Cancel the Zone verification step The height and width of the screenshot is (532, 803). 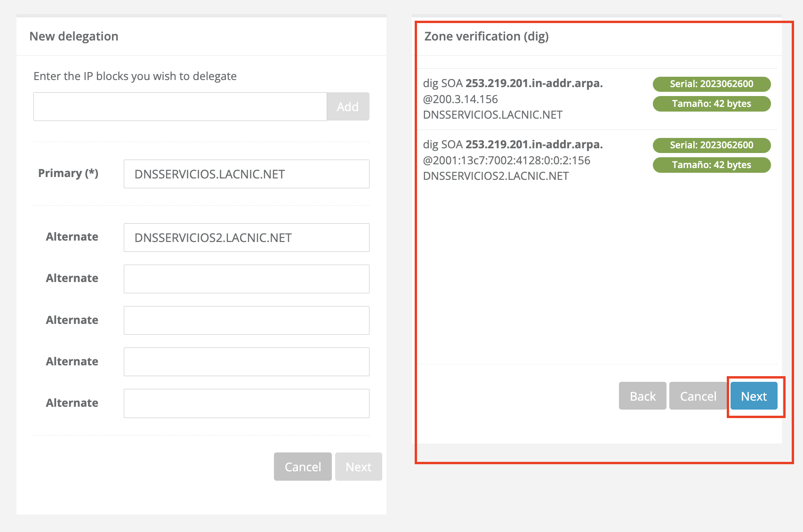[698, 396]
